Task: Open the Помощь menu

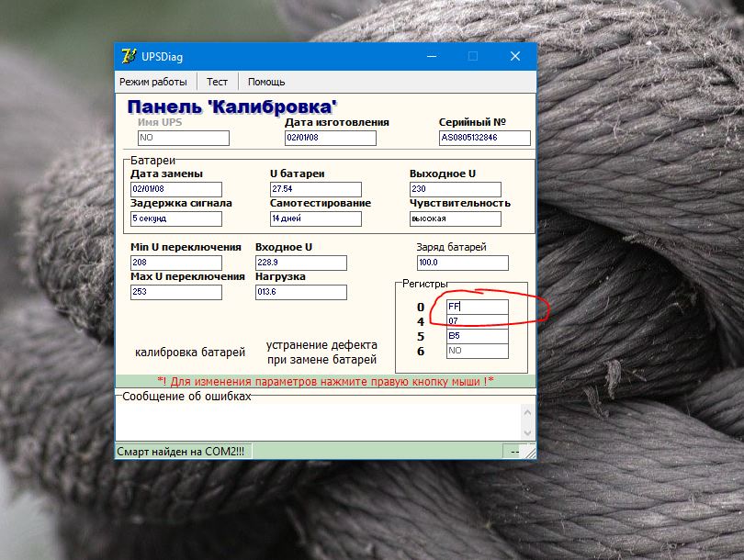Action: pyautogui.click(x=266, y=82)
